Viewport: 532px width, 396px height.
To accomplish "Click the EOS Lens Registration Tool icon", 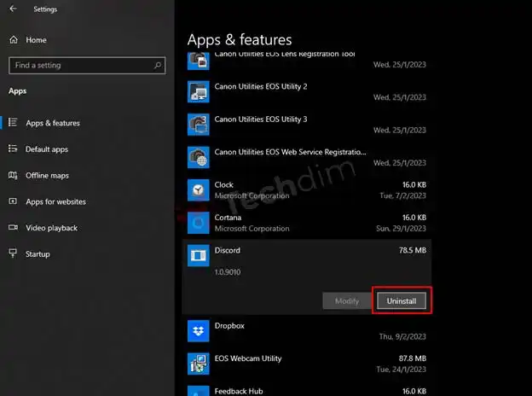I will [x=199, y=61].
